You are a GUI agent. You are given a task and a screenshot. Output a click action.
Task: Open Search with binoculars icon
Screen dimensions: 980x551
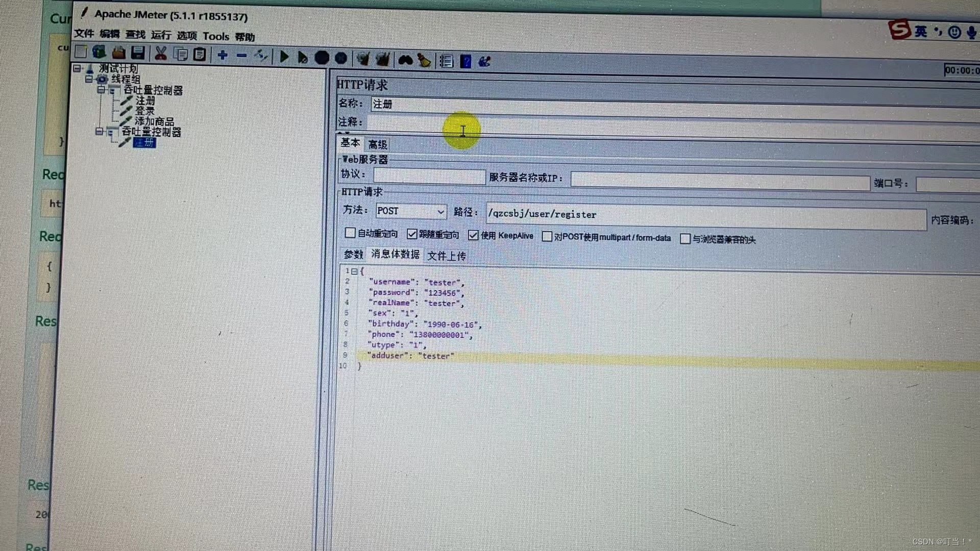[x=405, y=60]
